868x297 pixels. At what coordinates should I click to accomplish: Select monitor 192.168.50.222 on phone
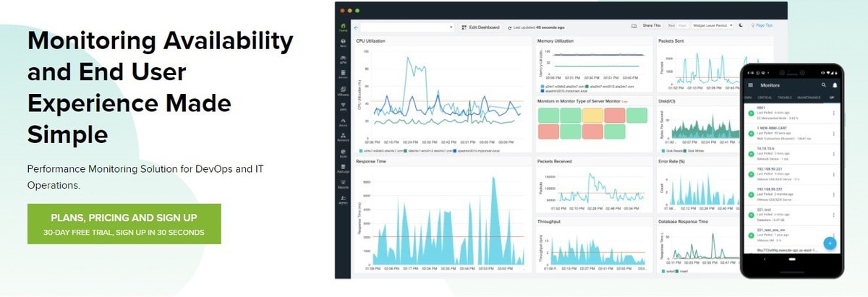pyautogui.click(x=792, y=194)
